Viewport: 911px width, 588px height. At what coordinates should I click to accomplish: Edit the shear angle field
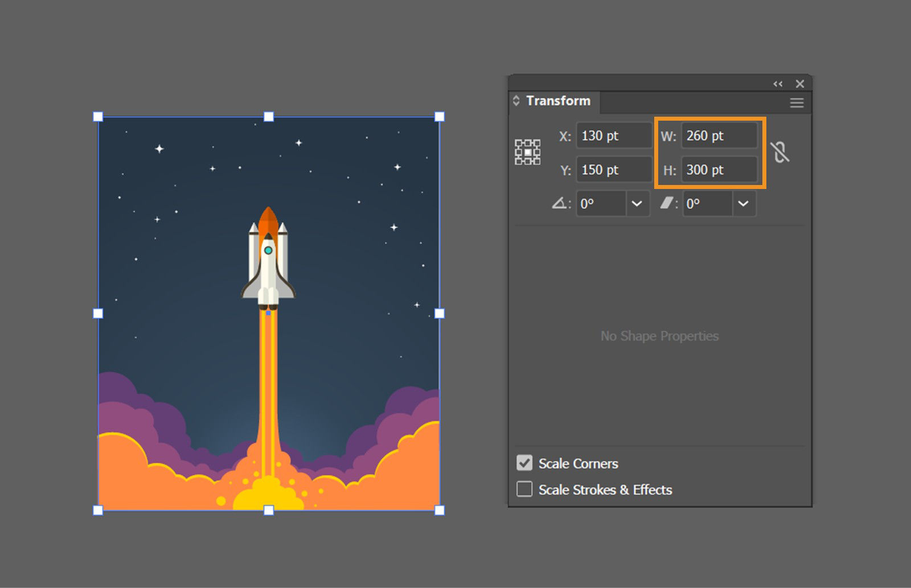707,204
